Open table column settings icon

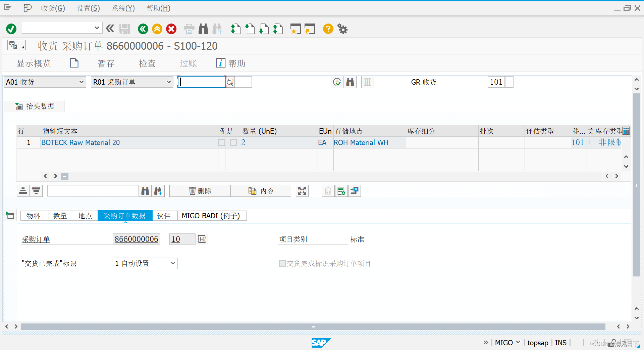626,131
